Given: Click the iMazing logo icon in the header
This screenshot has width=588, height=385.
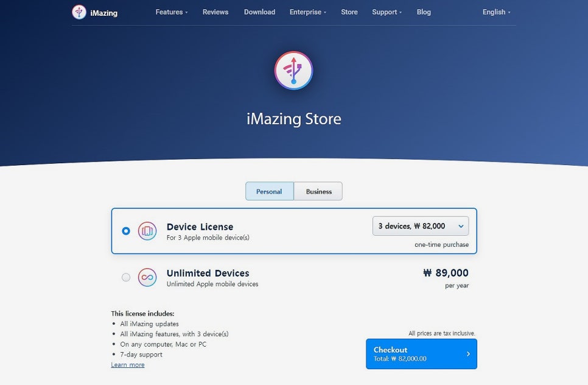Looking at the screenshot, I should [79, 12].
